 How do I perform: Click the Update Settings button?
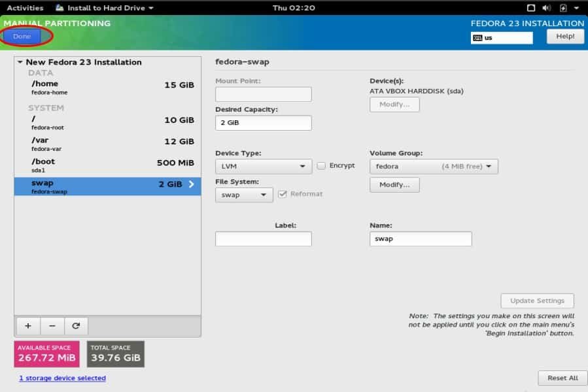coord(537,301)
